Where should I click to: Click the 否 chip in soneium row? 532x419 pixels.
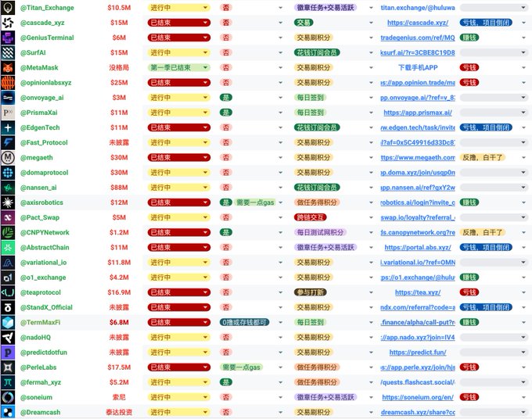(226, 397)
